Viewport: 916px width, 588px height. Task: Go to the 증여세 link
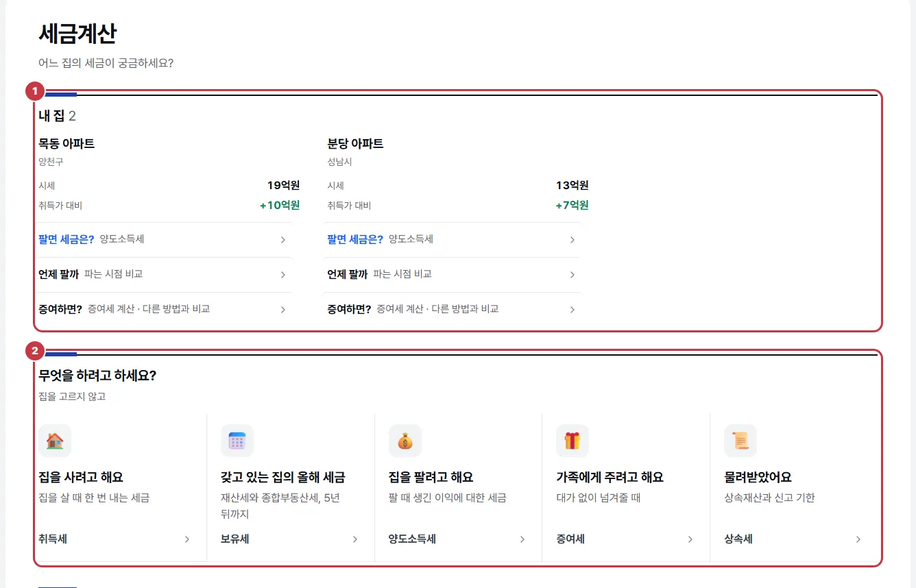pos(570,539)
